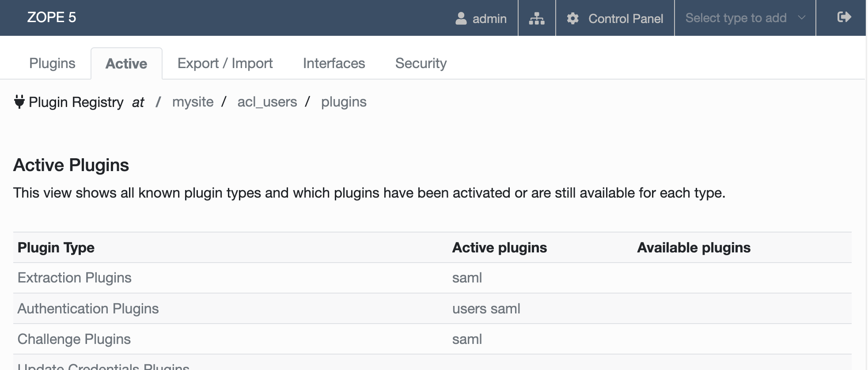Viewport: 868px width, 370px height.
Task: Open the Export / Import tab
Action: pyautogui.click(x=225, y=63)
